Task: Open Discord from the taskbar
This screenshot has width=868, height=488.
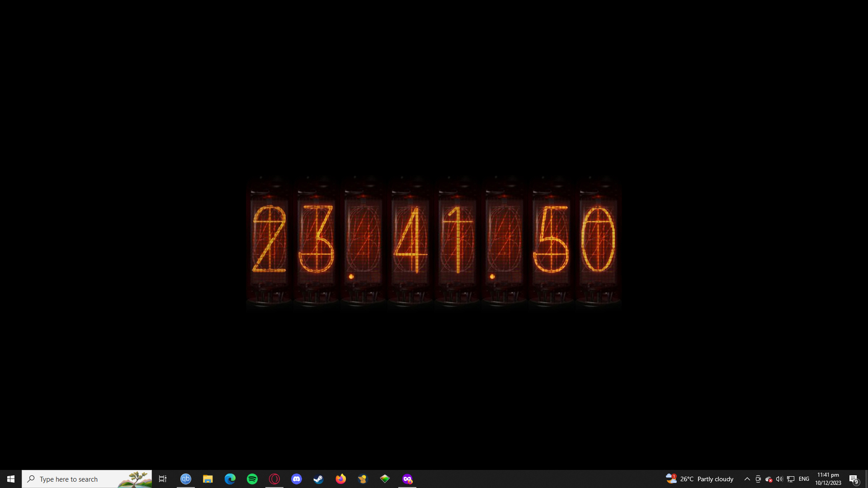Action: pyautogui.click(x=297, y=479)
